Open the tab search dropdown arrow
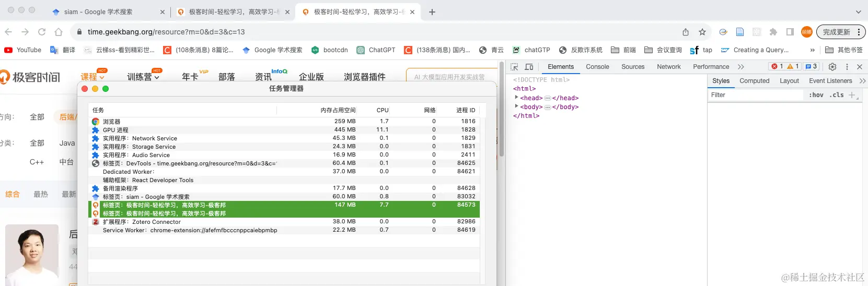 pos(859,12)
